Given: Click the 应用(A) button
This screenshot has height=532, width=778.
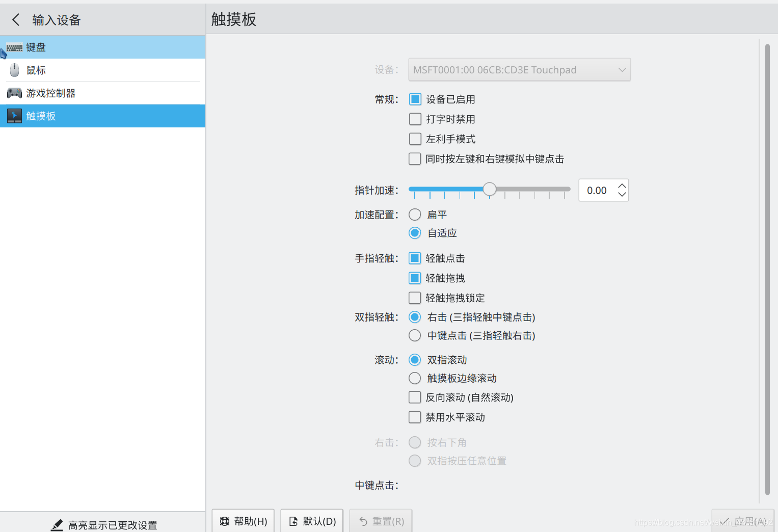Looking at the screenshot, I should click(x=743, y=521).
